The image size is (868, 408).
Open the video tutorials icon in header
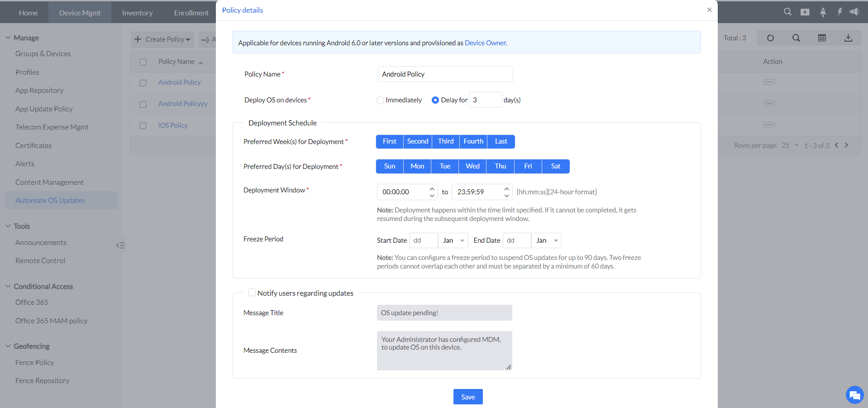805,12
